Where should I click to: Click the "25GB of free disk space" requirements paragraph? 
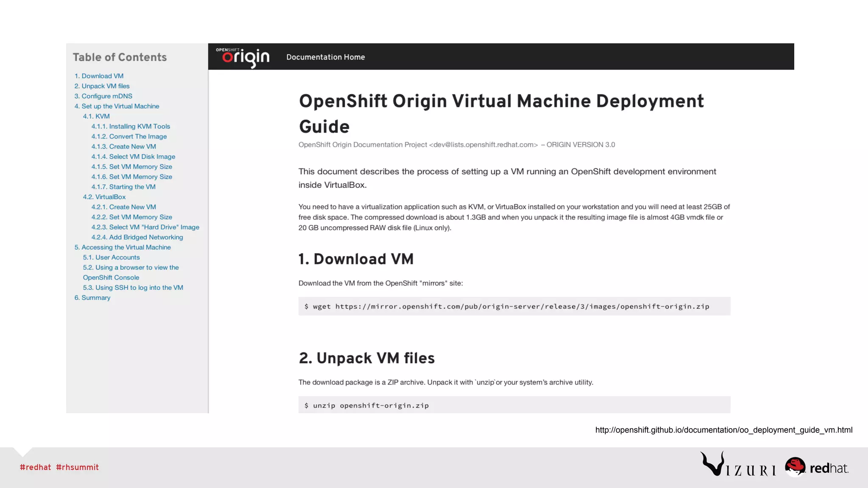pos(514,217)
